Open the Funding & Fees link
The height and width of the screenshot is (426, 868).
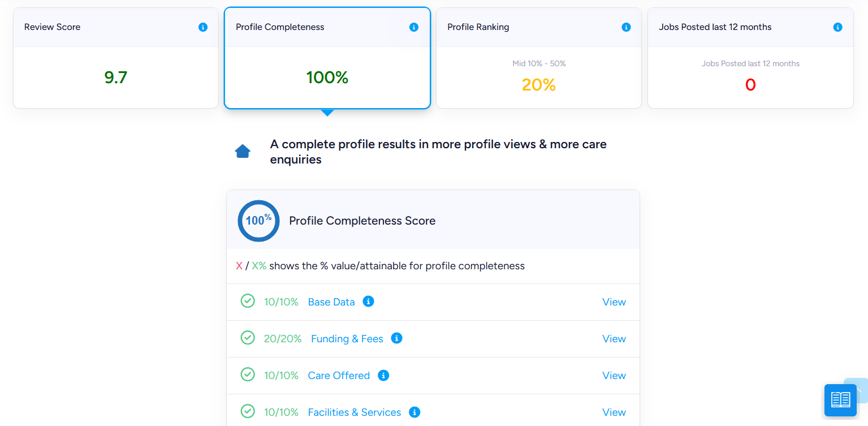[347, 339]
